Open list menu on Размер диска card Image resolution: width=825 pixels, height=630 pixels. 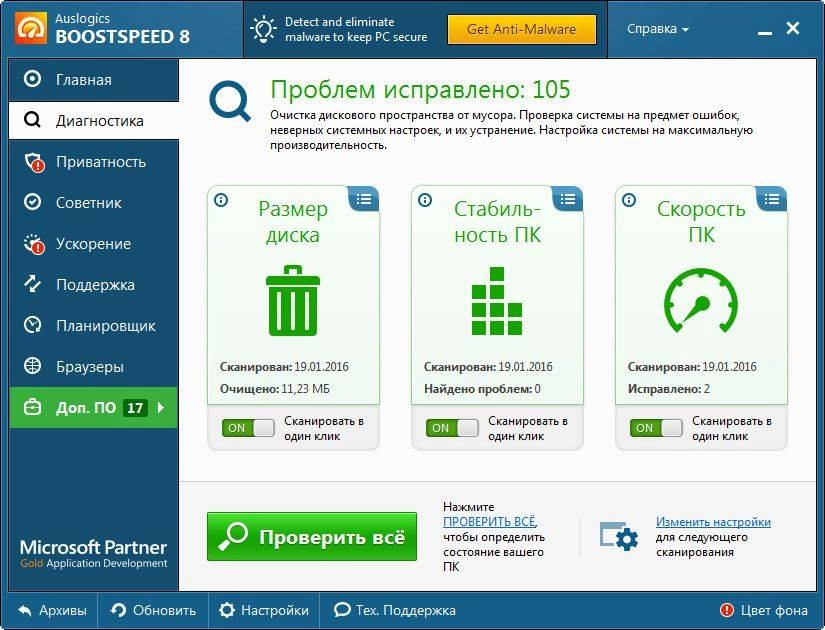364,199
